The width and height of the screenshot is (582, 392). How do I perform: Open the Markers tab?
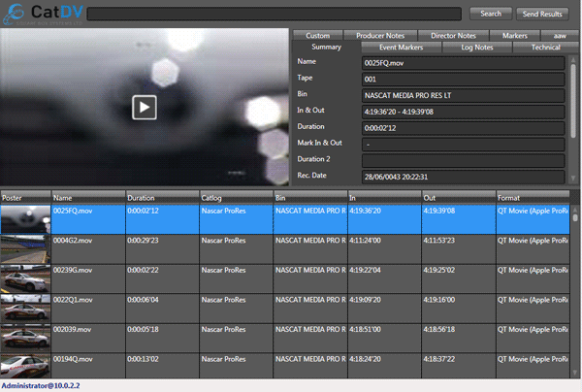coord(515,35)
